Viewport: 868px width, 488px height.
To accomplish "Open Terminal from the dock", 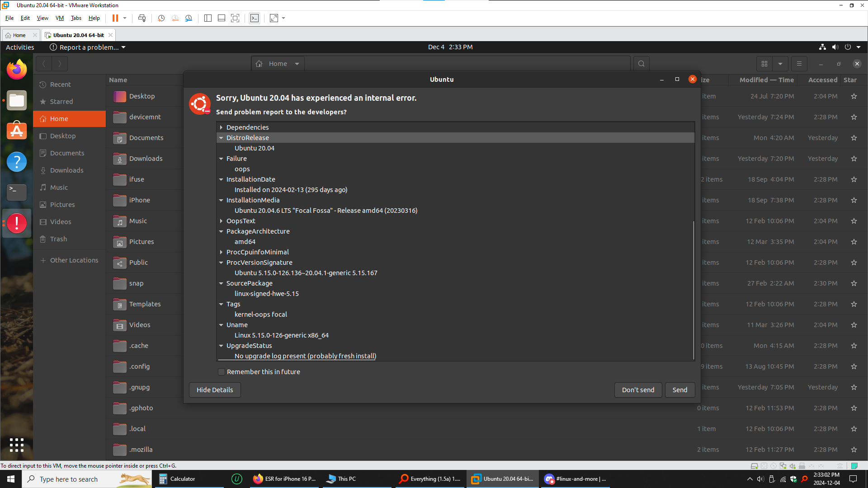I will [x=17, y=192].
